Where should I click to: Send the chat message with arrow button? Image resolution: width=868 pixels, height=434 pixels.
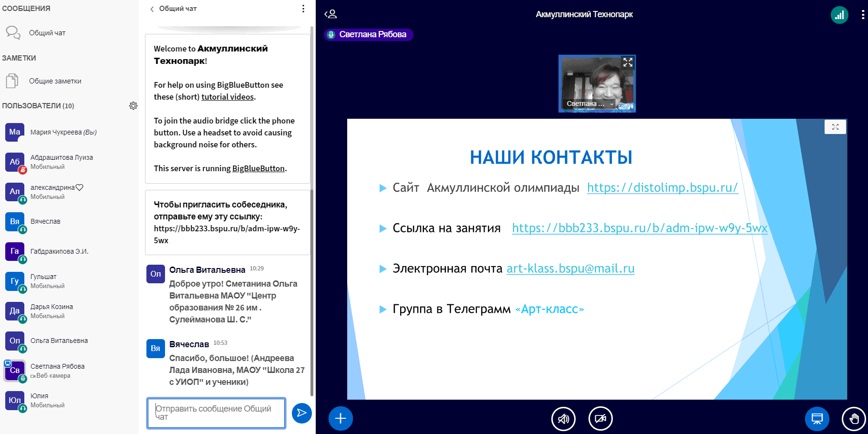pos(301,413)
